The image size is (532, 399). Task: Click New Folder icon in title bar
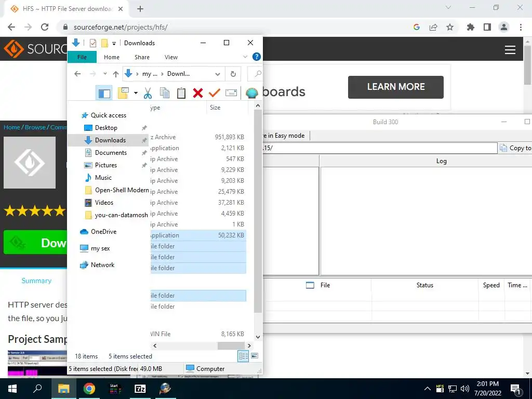(x=105, y=43)
